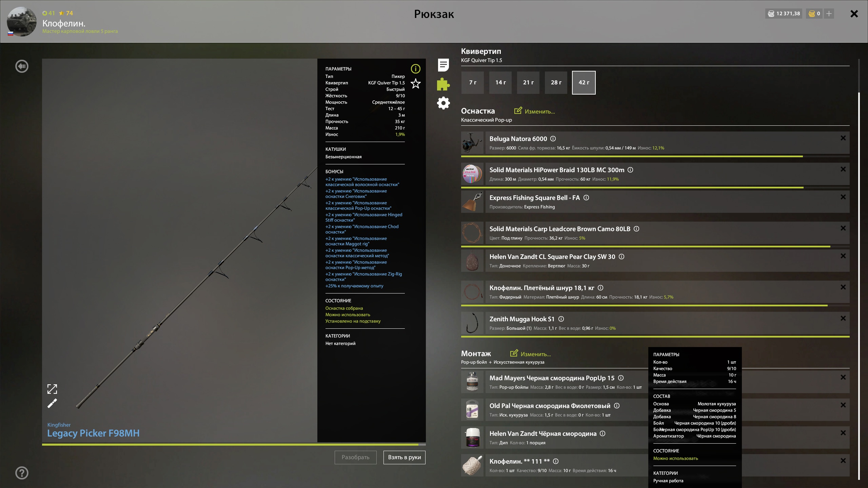Remove Helen Van Zandt dip

843,433
